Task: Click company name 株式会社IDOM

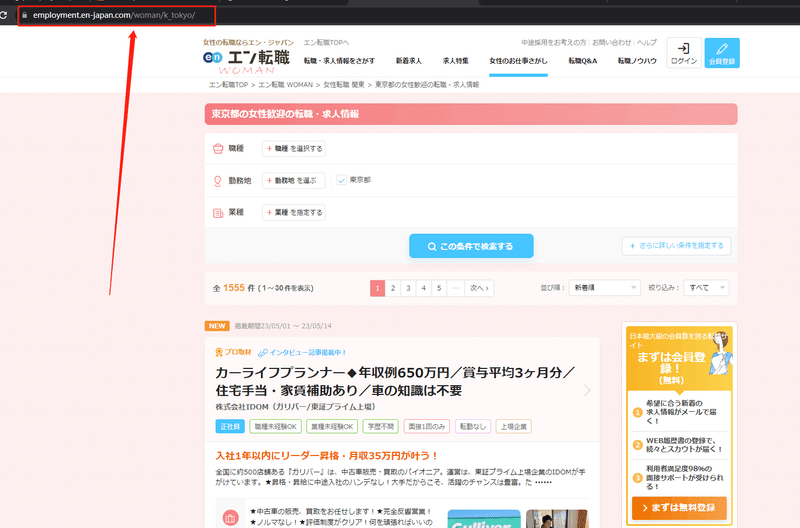Action: tap(296, 407)
